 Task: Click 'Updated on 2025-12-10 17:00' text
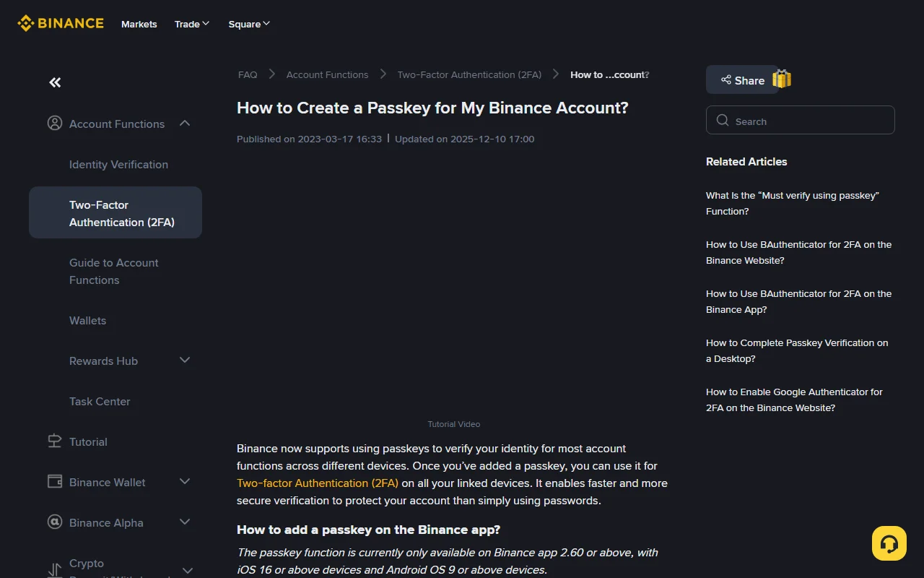point(465,139)
